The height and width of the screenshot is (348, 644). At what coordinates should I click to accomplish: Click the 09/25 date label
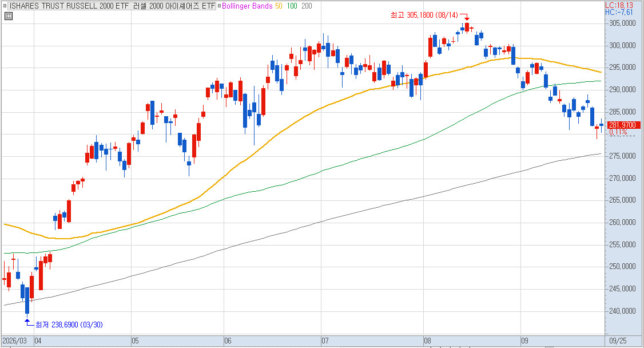click(618, 341)
